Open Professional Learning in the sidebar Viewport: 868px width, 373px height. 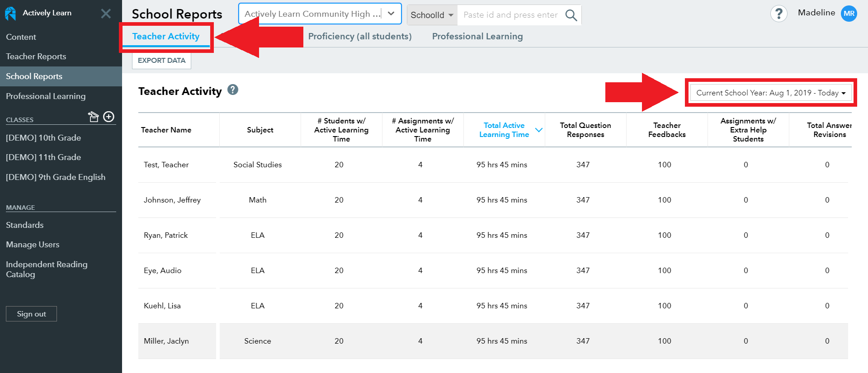(46, 96)
